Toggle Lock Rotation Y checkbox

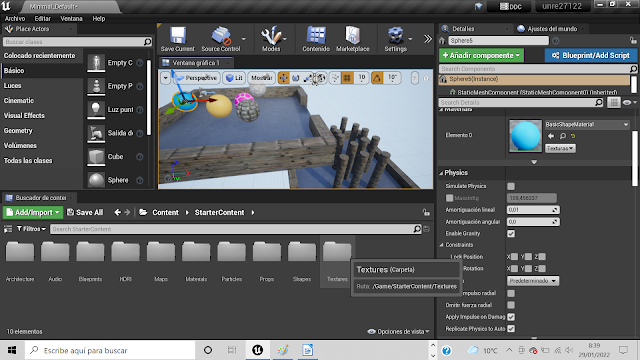pos(528,269)
